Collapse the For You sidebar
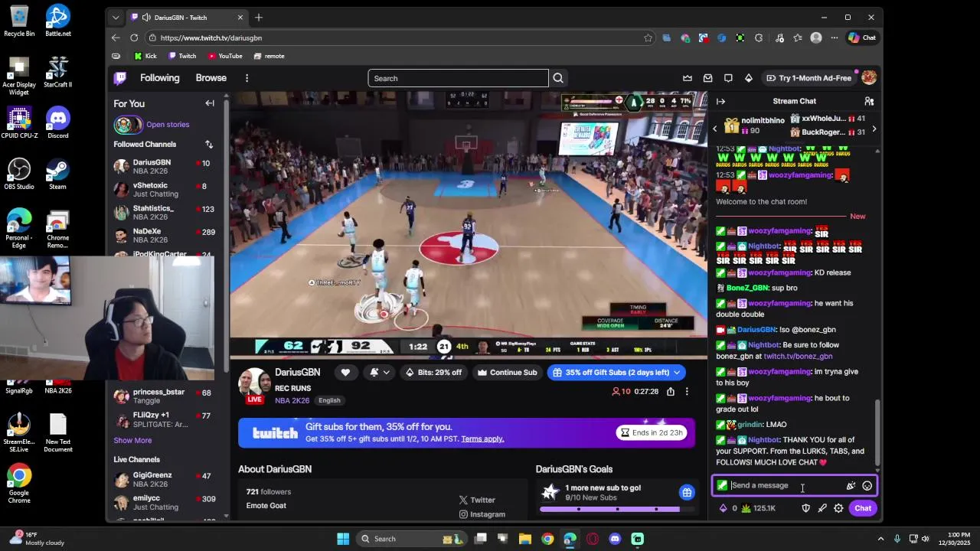Viewport: 980px width, 551px height. tap(210, 103)
